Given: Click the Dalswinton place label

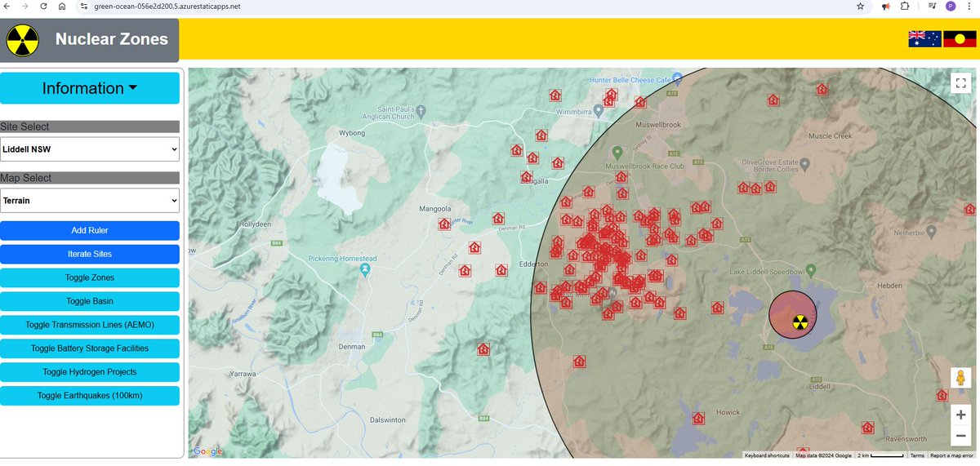Looking at the screenshot, I should (x=387, y=419).
